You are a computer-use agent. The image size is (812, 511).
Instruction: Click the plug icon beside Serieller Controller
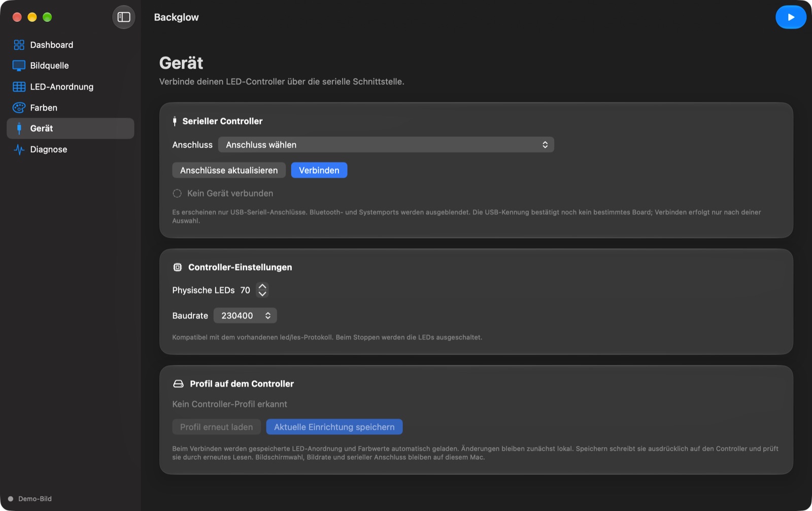tap(175, 121)
